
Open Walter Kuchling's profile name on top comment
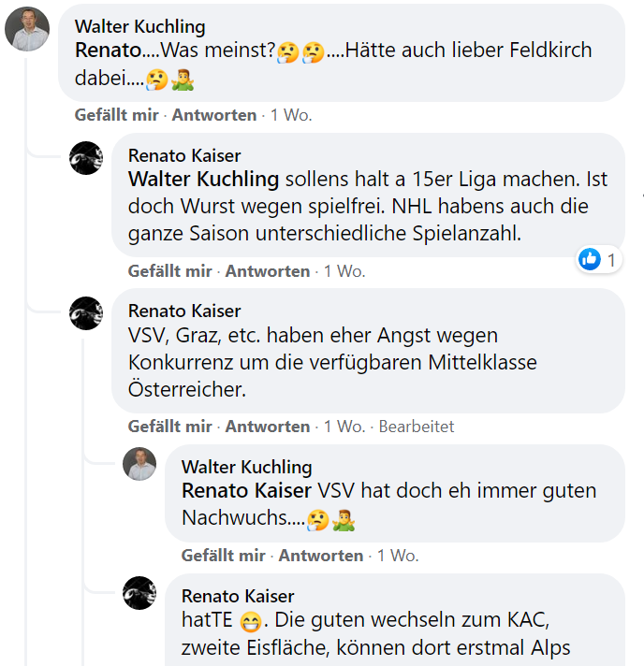click(139, 26)
